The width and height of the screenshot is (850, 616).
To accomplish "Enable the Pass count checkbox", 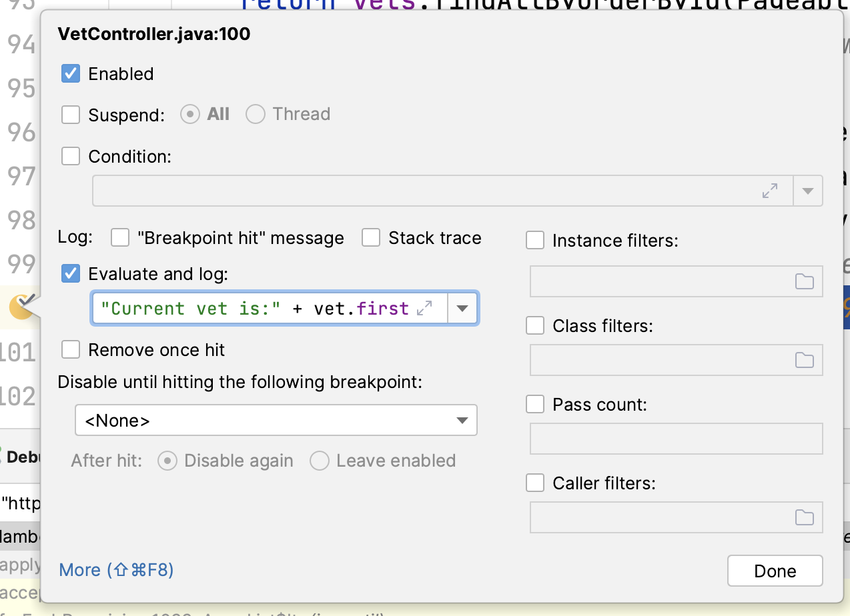I will [535, 404].
